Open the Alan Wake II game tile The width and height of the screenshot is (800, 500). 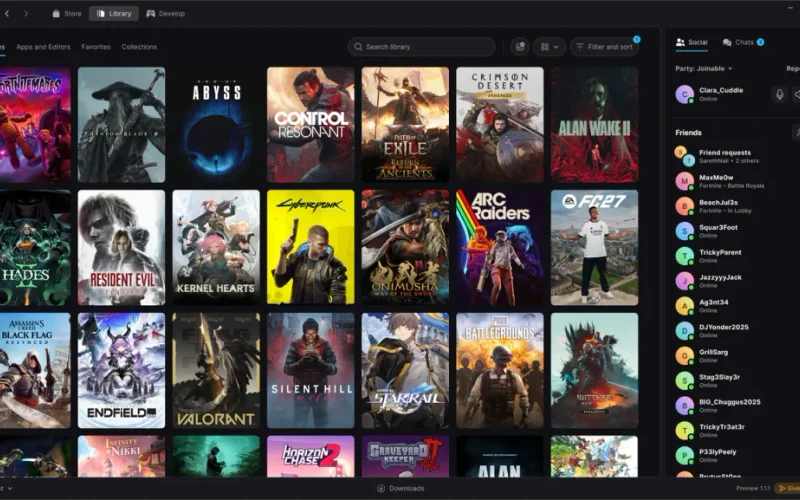[x=594, y=125]
